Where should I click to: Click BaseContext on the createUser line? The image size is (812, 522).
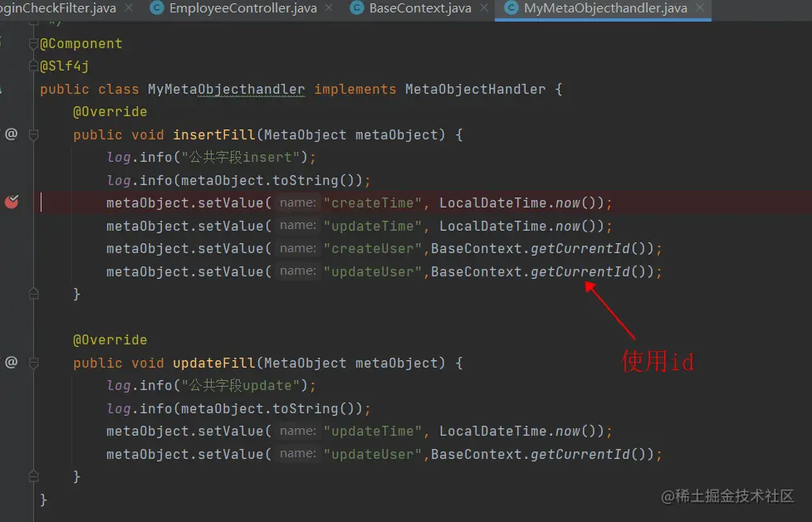[477, 249]
